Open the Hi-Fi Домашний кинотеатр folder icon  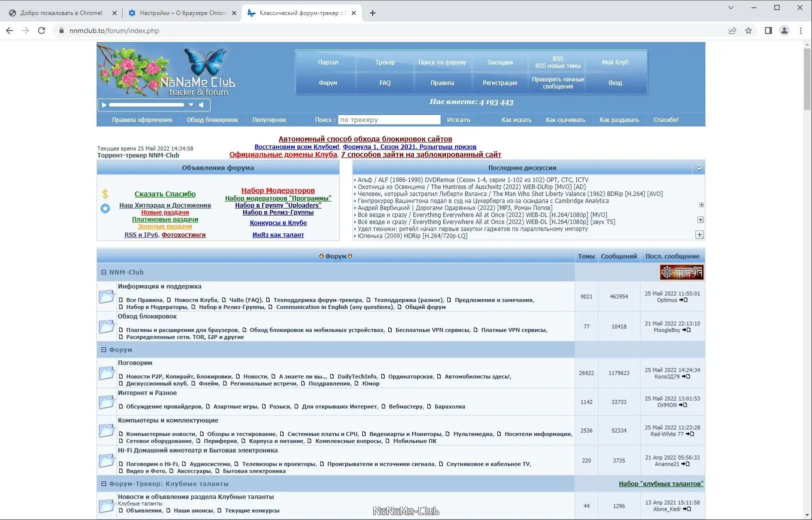pyautogui.click(x=107, y=460)
